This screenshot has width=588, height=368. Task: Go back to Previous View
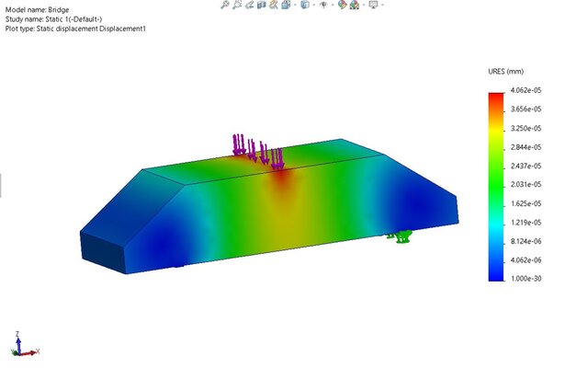pos(249,5)
